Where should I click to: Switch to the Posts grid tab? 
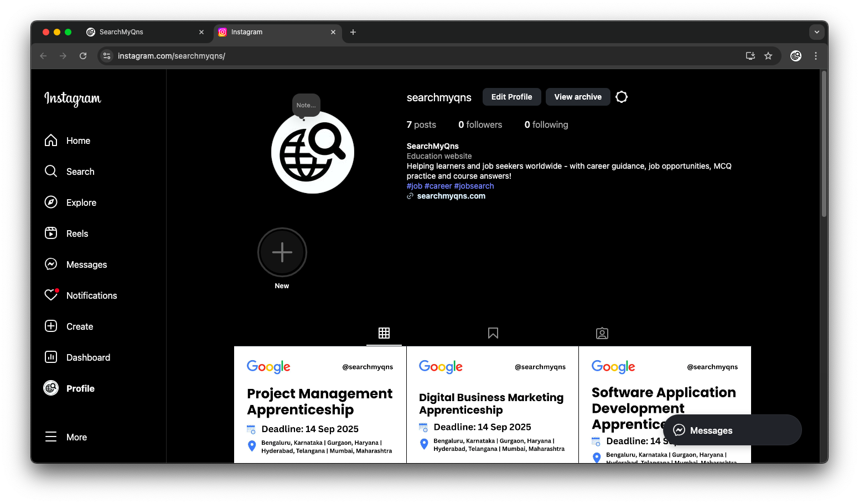coord(384,333)
